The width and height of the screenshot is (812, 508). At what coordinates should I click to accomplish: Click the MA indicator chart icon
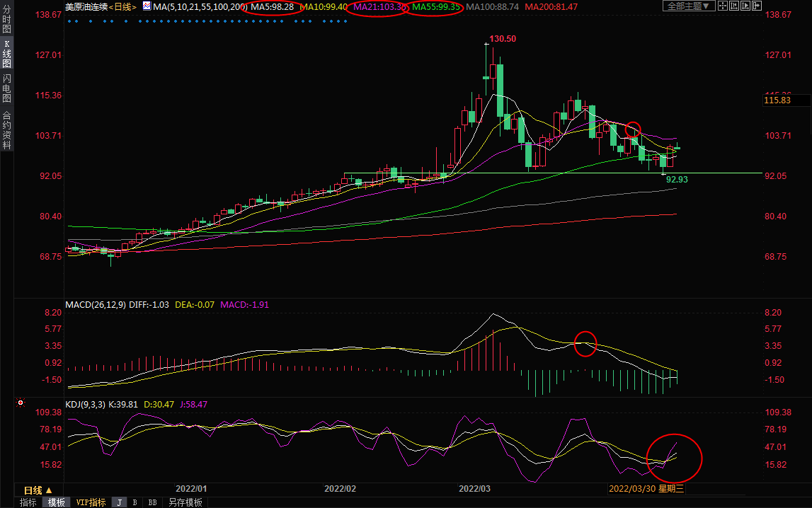(147, 6)
